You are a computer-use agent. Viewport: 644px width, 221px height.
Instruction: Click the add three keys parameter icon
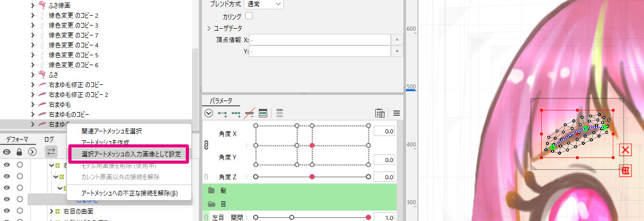[236, 113]
